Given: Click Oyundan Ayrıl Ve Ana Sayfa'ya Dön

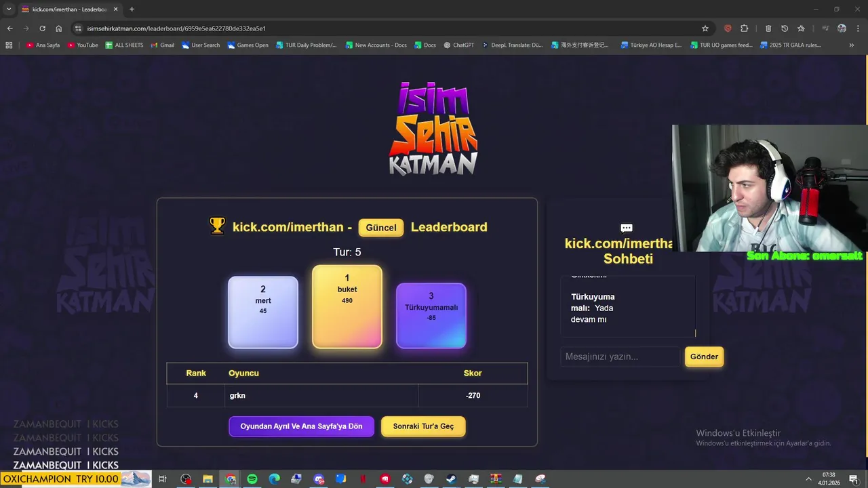Looking at the screenshot, I should coord(302,426).
